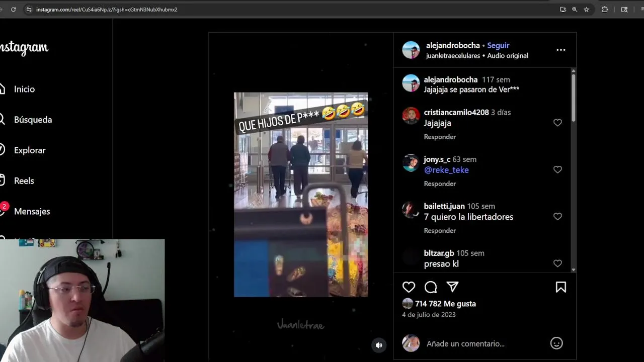
Task: Mute the reel audio speaker button
Action: coord(379,345)
